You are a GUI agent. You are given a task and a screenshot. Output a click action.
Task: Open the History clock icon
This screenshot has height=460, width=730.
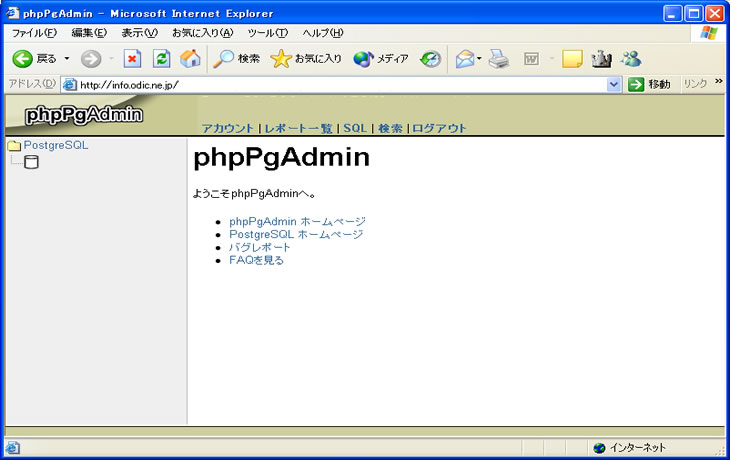point(430,59)
